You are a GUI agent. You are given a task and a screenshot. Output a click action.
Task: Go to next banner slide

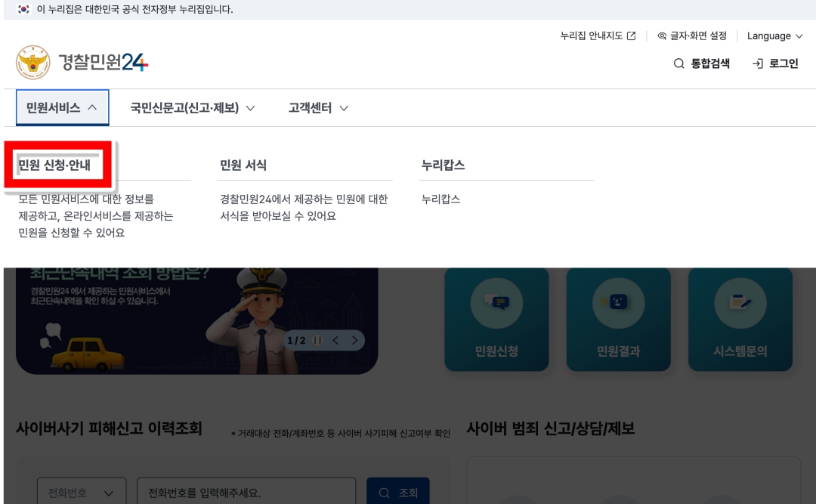[355, 341]
